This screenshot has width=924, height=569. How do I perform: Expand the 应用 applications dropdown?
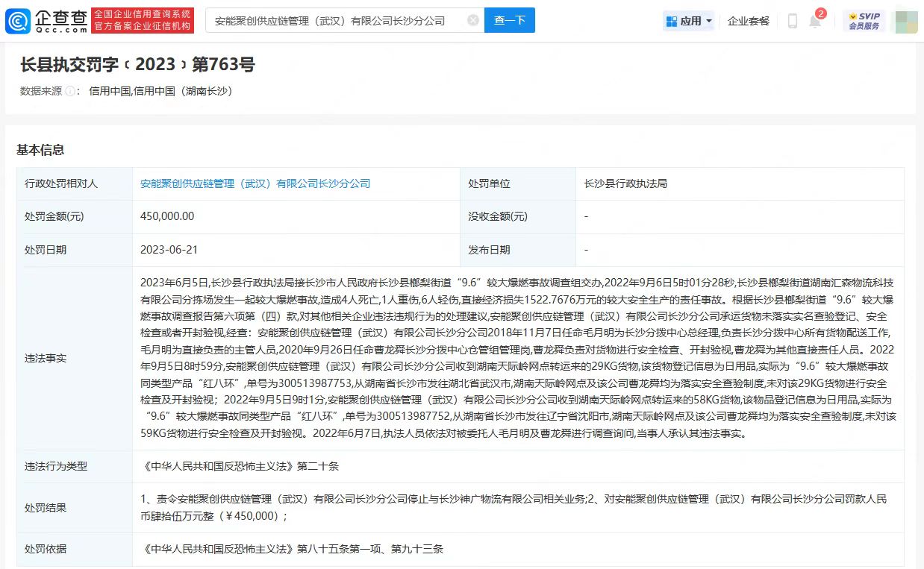(x=688, y=21)
